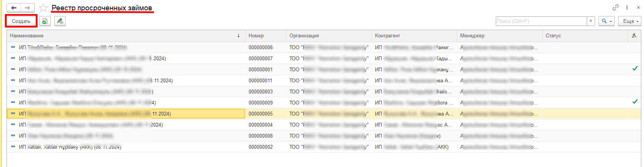Click the row icon of entry 000000005
The width and height of the screenshot is (644, 167).
(13, 113)
